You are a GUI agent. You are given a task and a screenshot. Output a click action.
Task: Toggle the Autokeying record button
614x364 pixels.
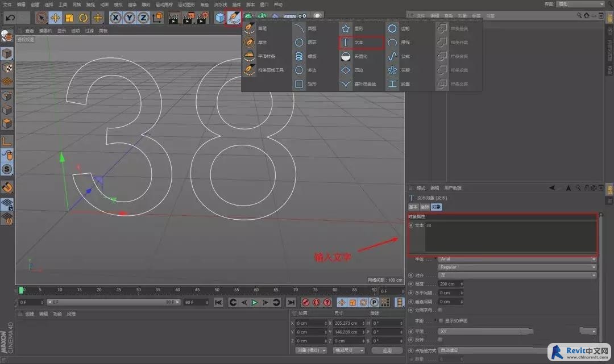pyautogui.click(x=317, y=302)
